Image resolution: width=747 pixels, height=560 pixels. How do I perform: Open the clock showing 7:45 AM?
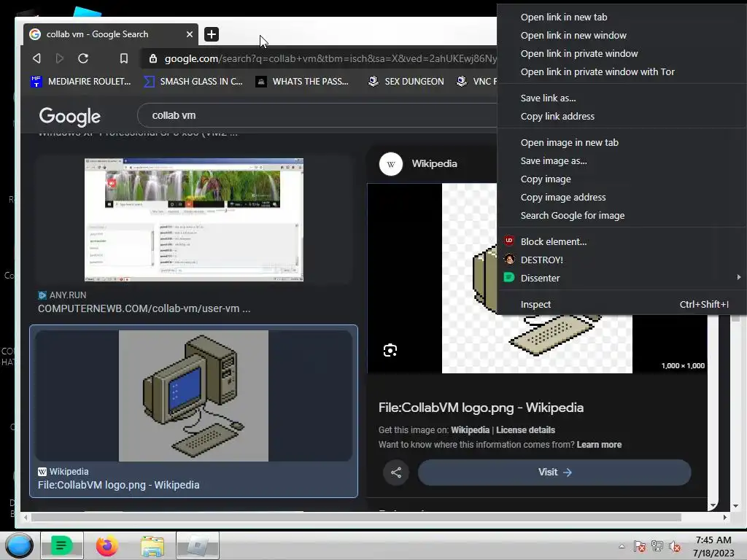click(713, 546)
